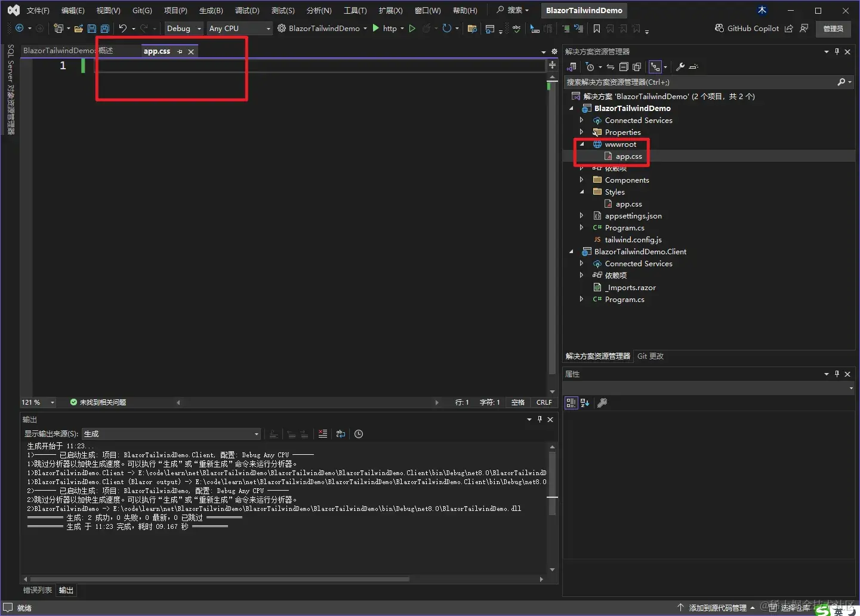Toggle word wrap in the Output panel
860x616 pixels.
pyautogui.click(x=341, y=434)
